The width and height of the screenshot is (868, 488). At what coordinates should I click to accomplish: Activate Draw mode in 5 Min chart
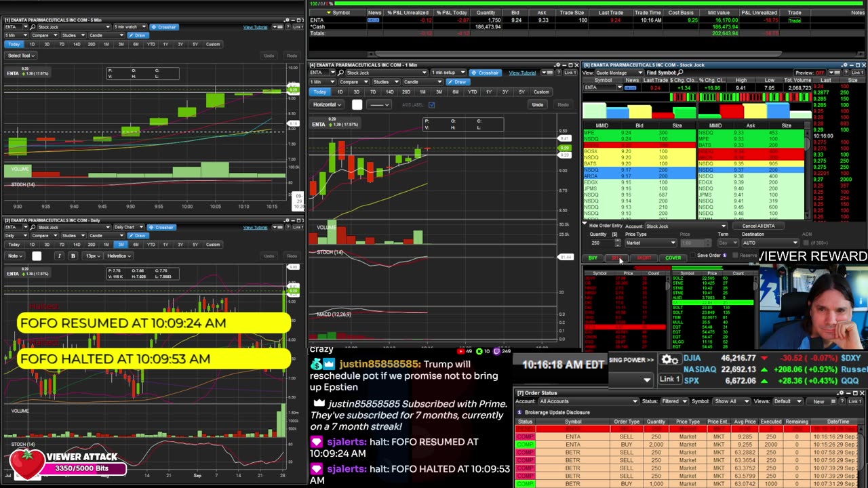(x=138, y=35)
